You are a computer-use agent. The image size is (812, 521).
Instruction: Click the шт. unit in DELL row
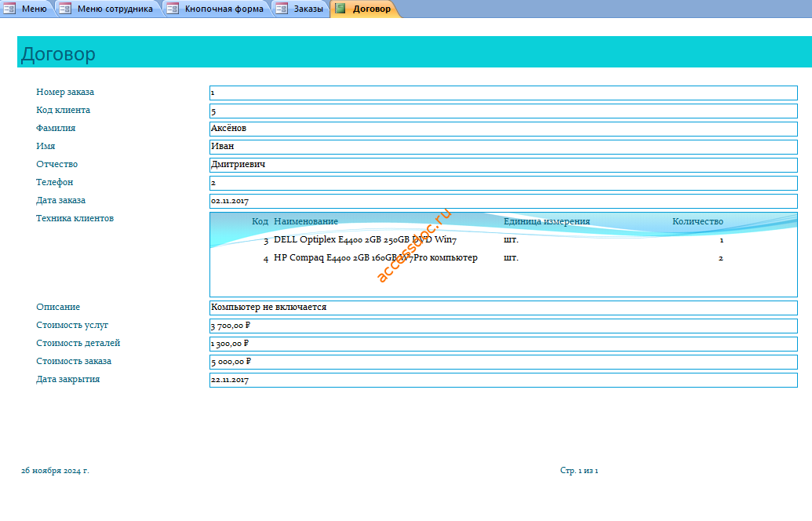pos(511,240)
